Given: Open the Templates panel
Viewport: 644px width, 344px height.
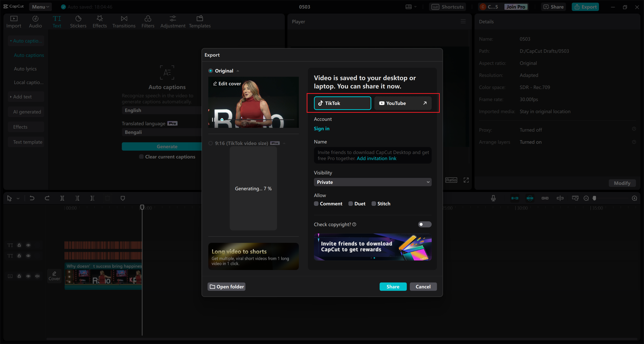Looking at the screenshot, I should (200, 22).
